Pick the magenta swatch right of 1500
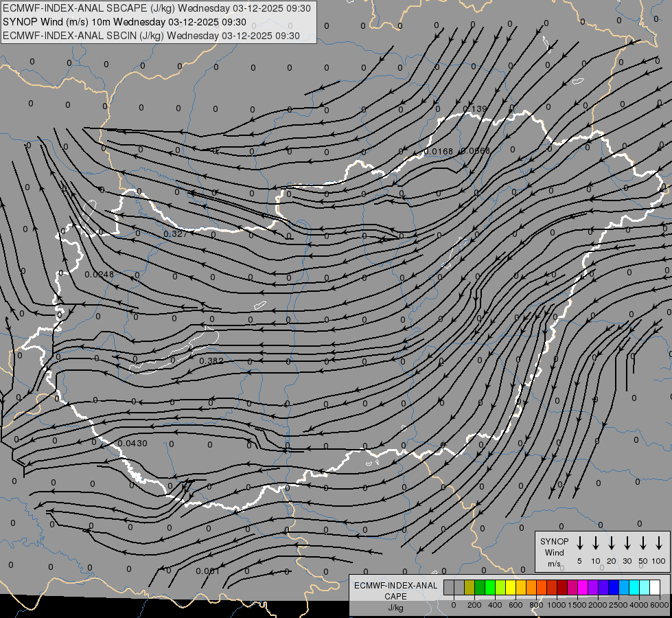This screenshot has width=672, height=618. tap(583, 587)
